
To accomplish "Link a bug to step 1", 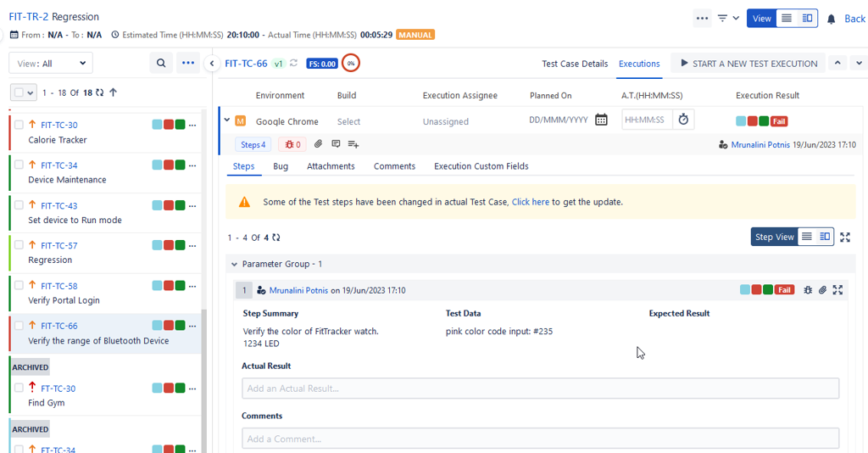I will [x=808, y=289].
